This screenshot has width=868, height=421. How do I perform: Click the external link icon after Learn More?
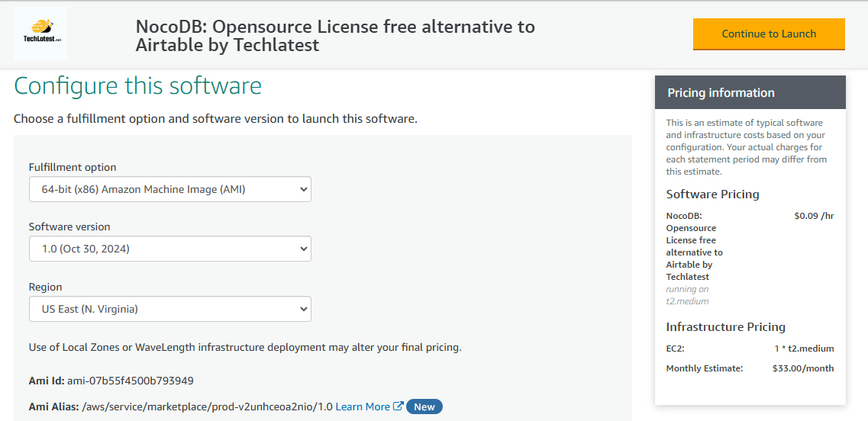(398, 406)
